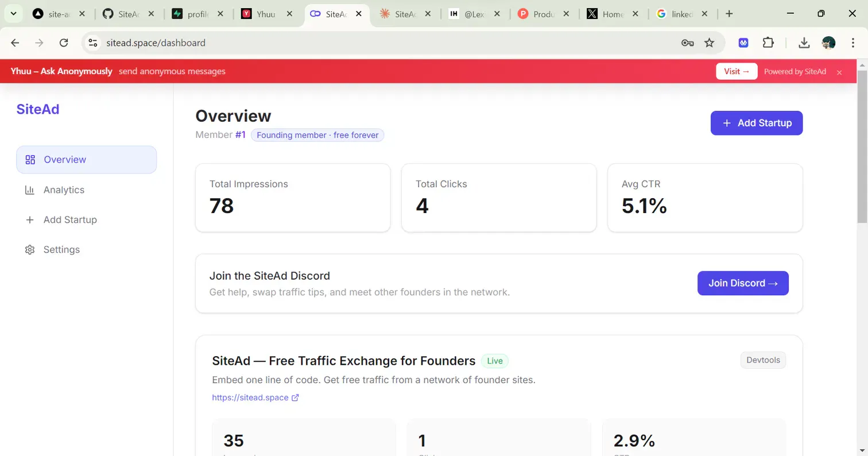Reload the dashboard page
868x456 pixels.
pos(64,42)
